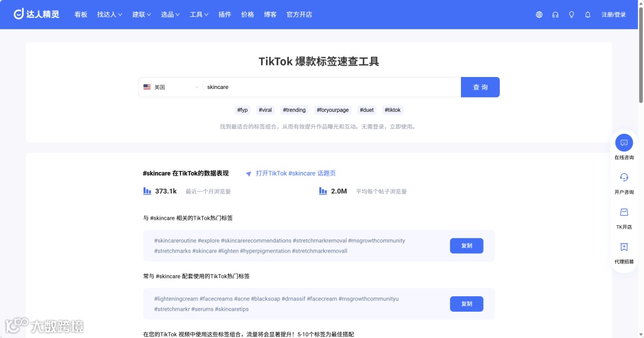Select the #foryourpage tag chip
644x338 pixels.
333,110
